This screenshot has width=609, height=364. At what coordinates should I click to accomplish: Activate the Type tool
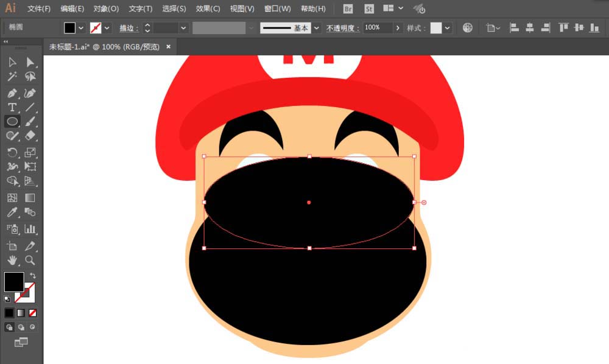[x=12, y=107]
